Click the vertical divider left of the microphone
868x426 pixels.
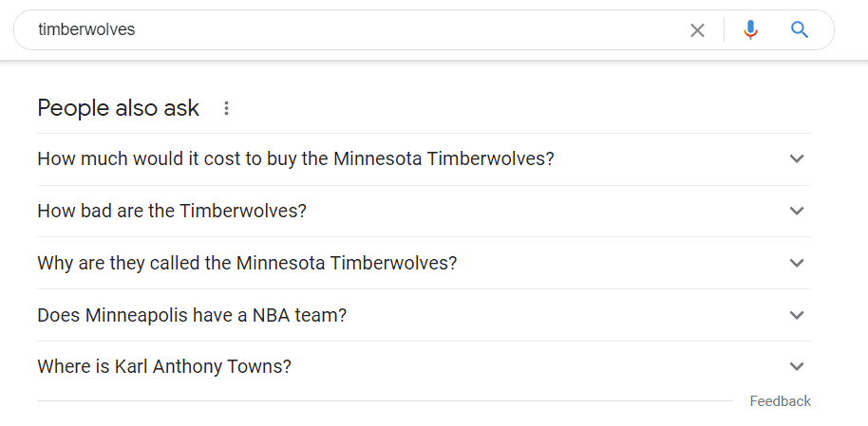(x=724, y=30)
